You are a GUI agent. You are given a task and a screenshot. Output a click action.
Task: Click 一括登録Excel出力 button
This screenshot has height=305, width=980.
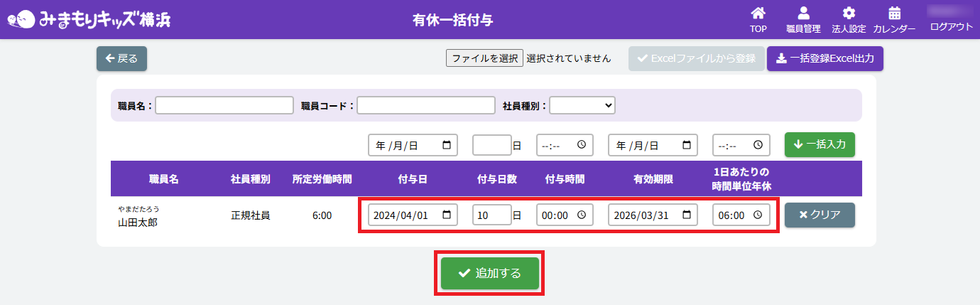click(x=824, y=58)
